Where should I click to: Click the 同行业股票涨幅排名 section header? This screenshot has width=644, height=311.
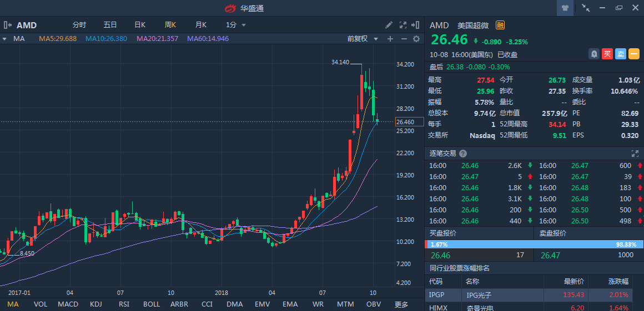point(460,268)
